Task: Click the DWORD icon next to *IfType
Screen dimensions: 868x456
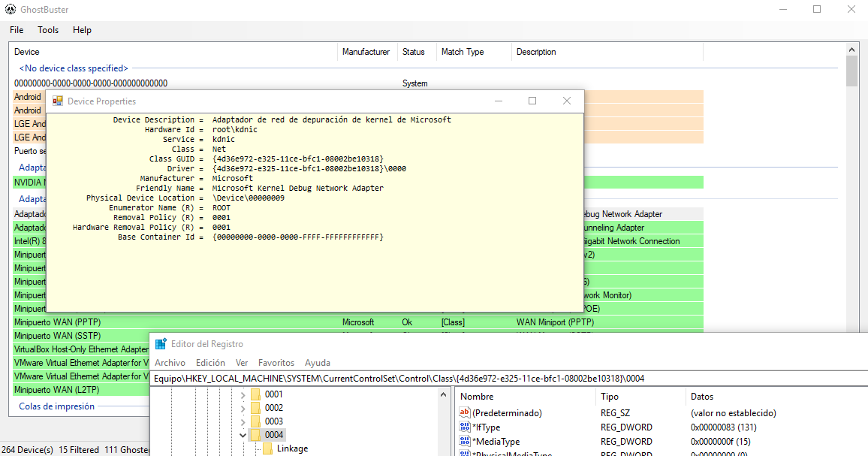Action: tap(465, 427)
